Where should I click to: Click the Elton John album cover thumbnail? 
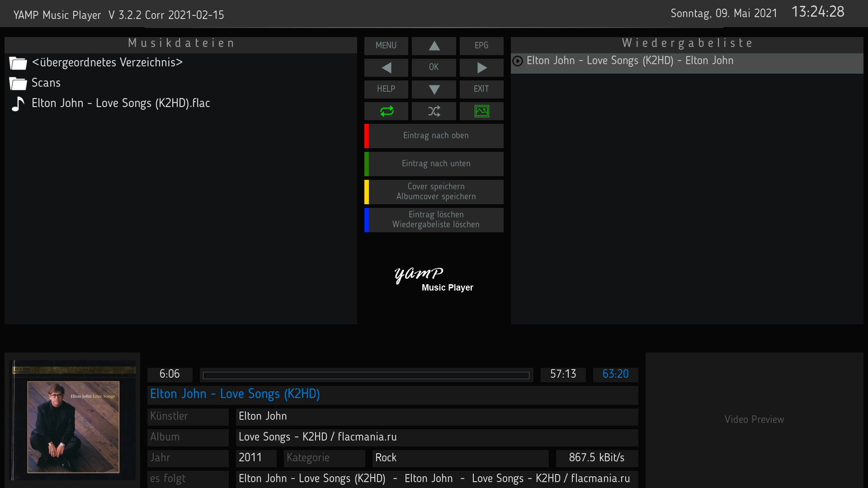tap(73, 420)
